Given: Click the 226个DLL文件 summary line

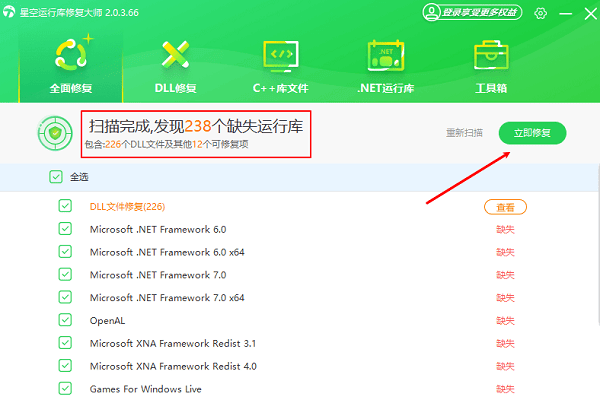Looking at the screenshot, I should pyautogui.click(x=166, y=144).
